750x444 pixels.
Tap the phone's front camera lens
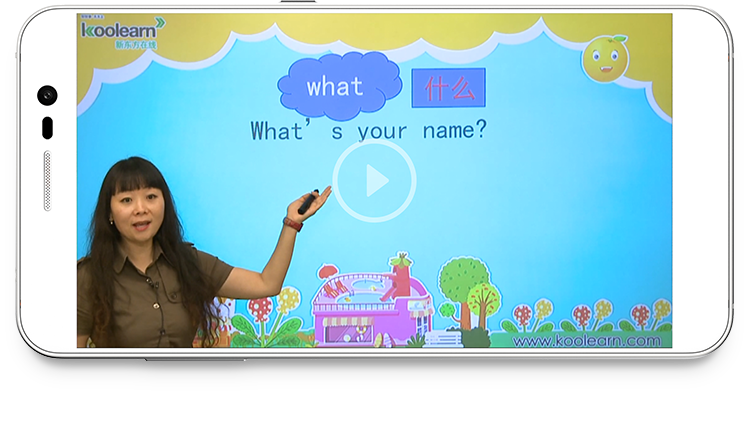(x=47, y=96)
